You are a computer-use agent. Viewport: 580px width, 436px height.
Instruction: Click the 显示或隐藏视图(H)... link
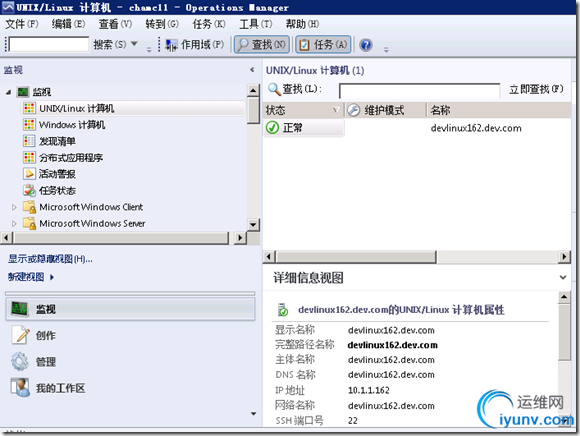[50, 259]
